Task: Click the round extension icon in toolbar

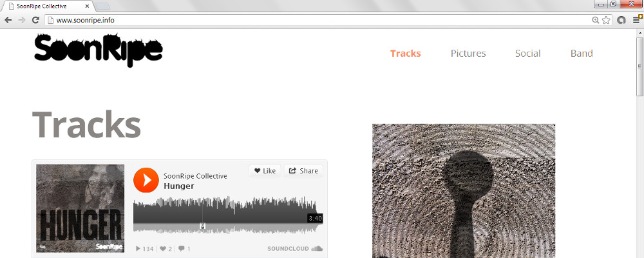Action: (621, 20)
